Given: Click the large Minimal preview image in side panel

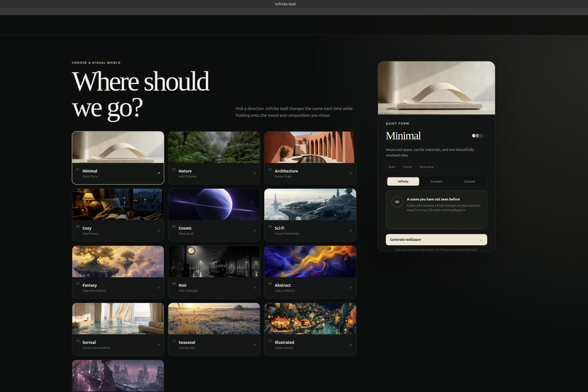Looking at the screenshot, I should coord(436,88).
